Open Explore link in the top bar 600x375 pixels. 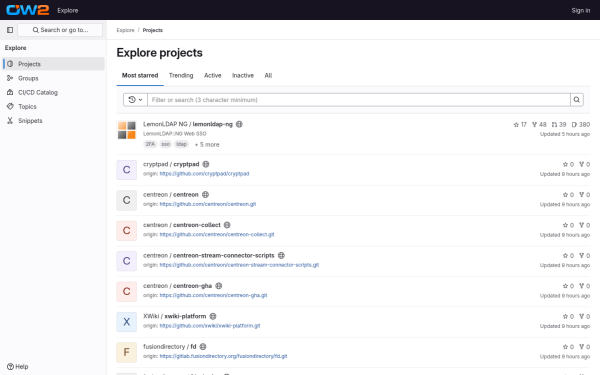[x=68, y=10]
